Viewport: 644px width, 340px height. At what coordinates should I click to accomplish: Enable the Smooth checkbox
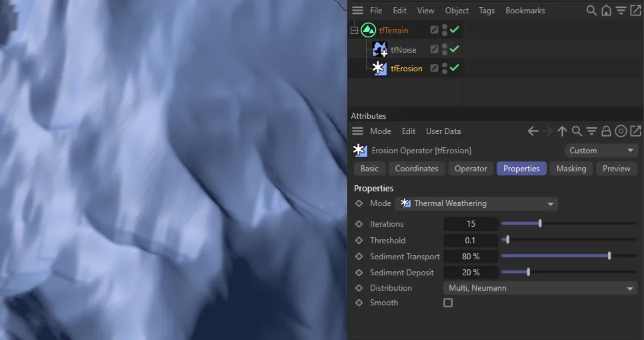[x=448, y=303]
